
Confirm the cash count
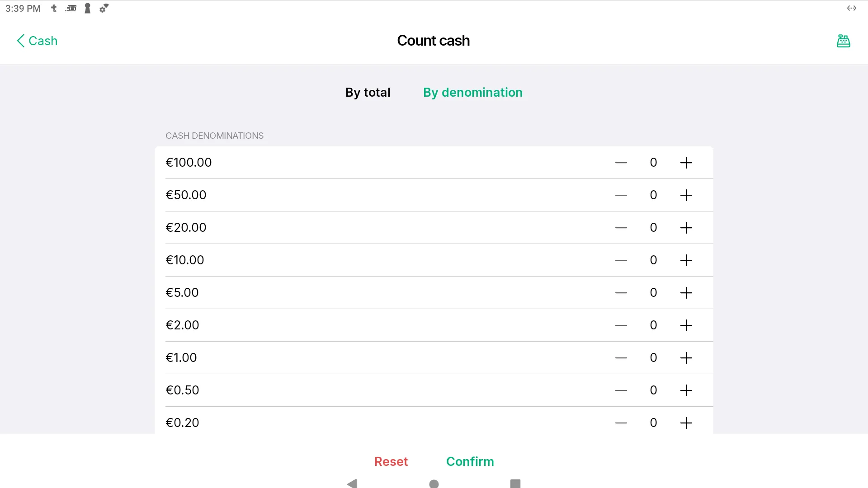tap(470, 461)
